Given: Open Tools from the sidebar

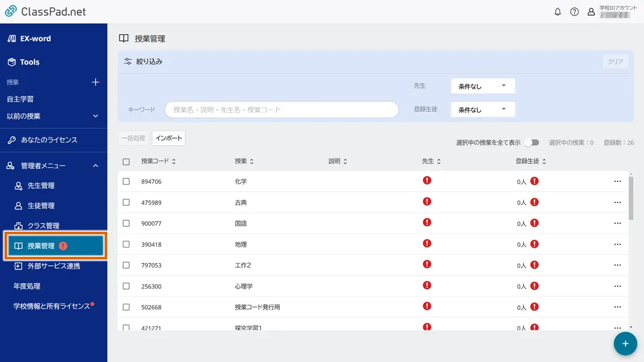Looking at the screenshot, I should pos(30,62).
